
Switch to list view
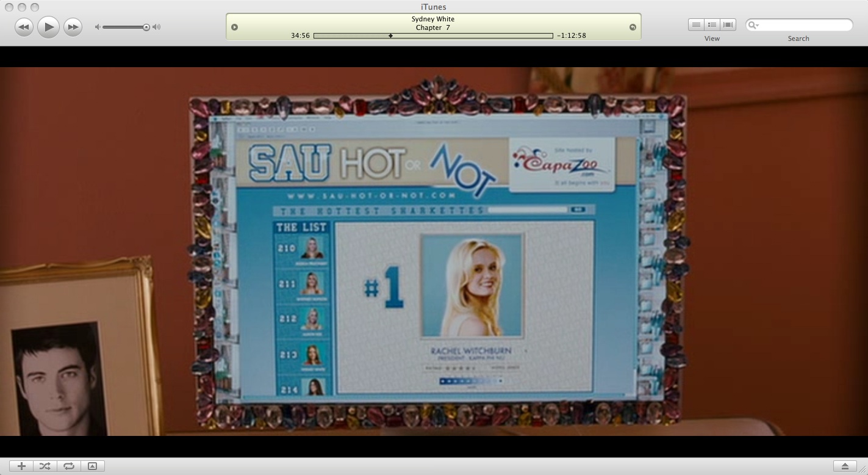696,24
